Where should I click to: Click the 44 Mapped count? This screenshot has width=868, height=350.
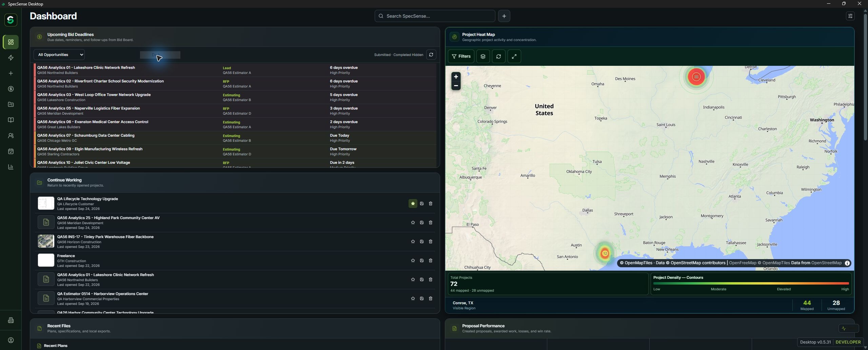807,305
